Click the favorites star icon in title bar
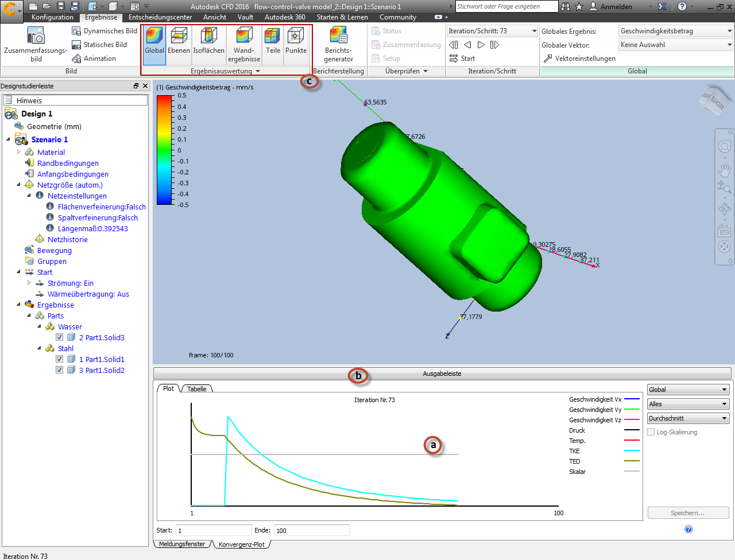The height and width of the screenshot is (560, 735). (x=579, y=6)
